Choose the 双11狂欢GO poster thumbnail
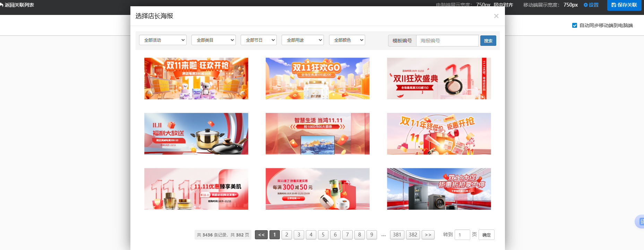Image resolution: width=644 pixels, height=250 pixels. [x=317, y=78]
